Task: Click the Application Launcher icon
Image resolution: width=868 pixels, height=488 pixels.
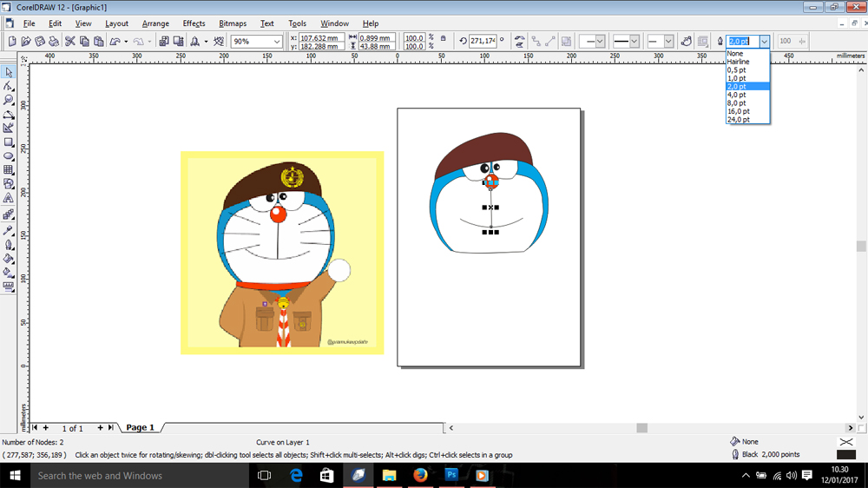Action: pos(194,41)
